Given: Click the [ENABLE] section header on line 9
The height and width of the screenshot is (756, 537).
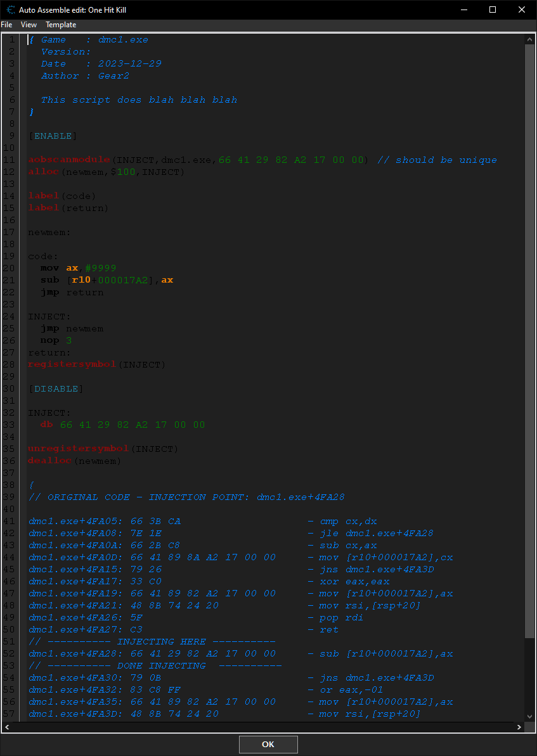Looking at the screenshot, I should click(52, 136).
